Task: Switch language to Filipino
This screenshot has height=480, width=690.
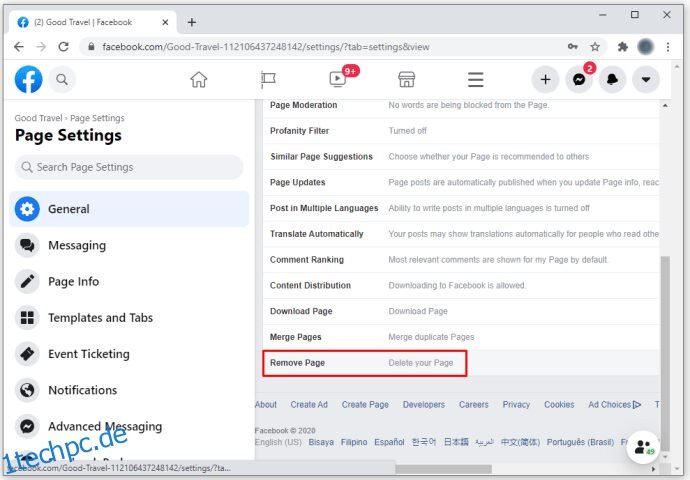Action: tap(354, 442)
